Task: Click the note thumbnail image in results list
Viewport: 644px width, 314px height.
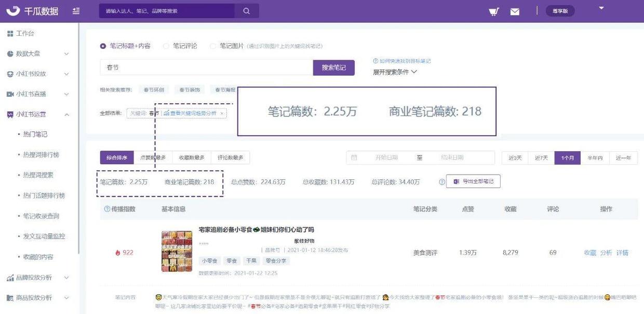Action: point(176,251)
